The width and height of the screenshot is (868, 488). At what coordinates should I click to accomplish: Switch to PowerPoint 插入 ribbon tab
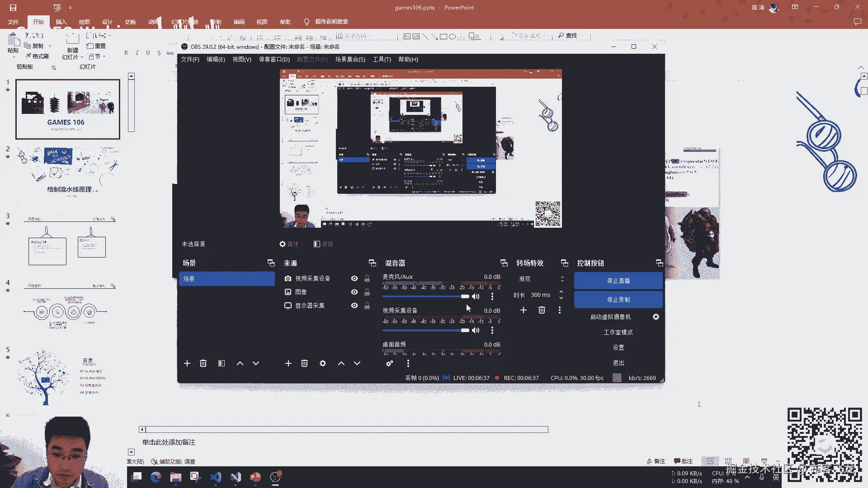coord(61,22)
